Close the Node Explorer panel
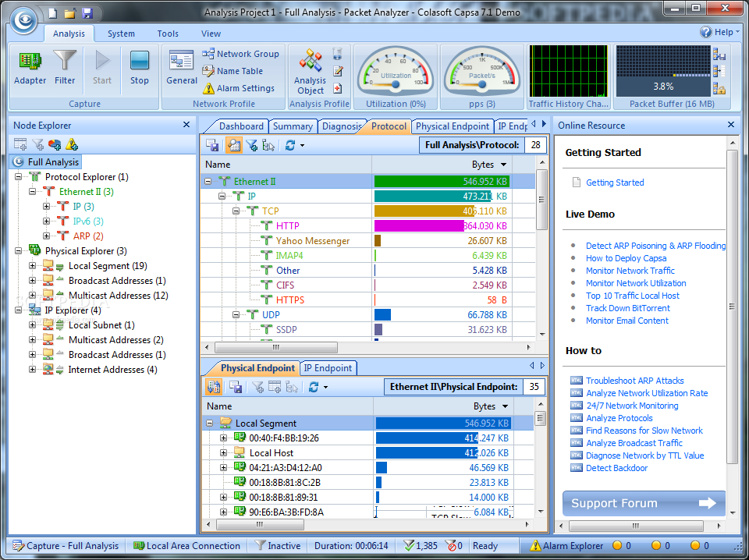Screen dimensions: 749x560 [x=186, y=125]
